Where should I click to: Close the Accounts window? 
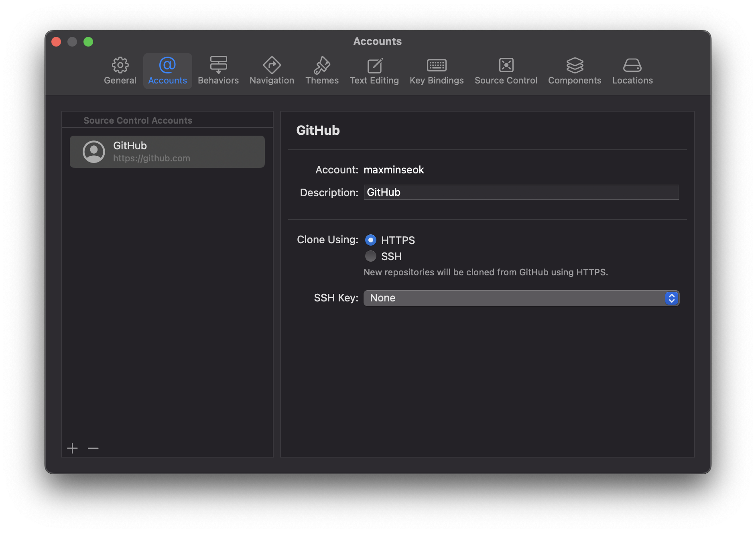click(56, 42)
